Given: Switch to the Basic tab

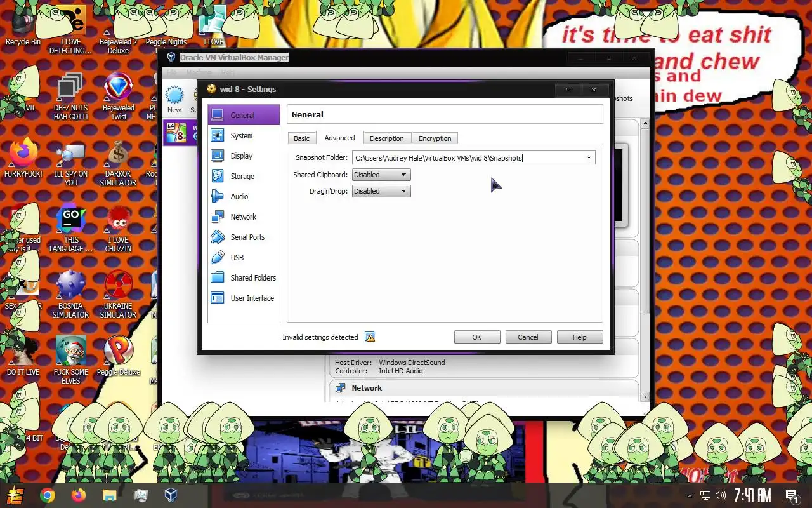Looking at the screenshot, I should click(x=302, y=138).
